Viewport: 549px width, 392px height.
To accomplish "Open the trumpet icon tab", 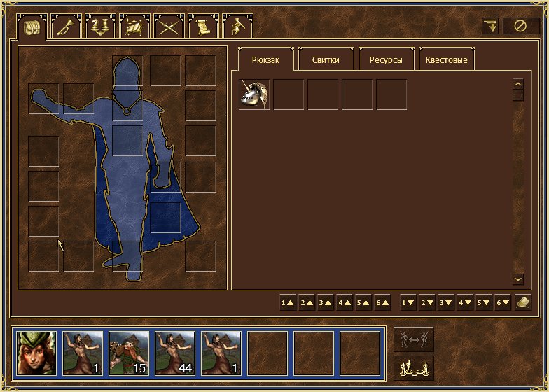I will coord(66,27).
